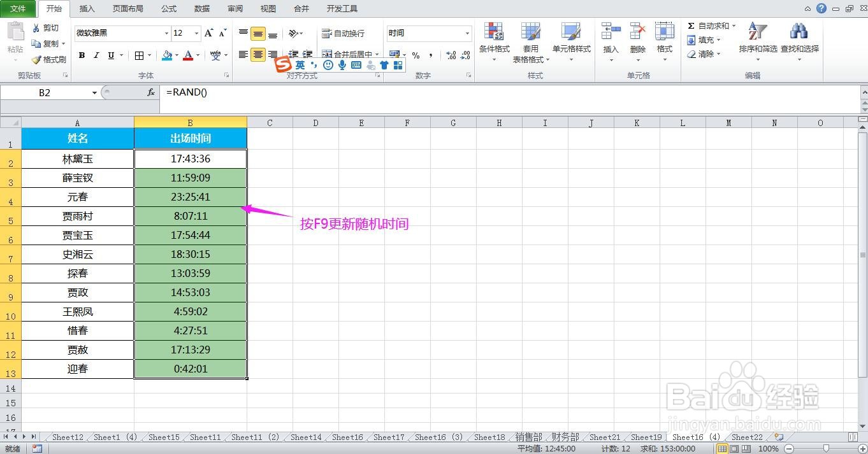Select sheet tab 销售部
This screenshot has width=868, height=454.
click(529, 437)
